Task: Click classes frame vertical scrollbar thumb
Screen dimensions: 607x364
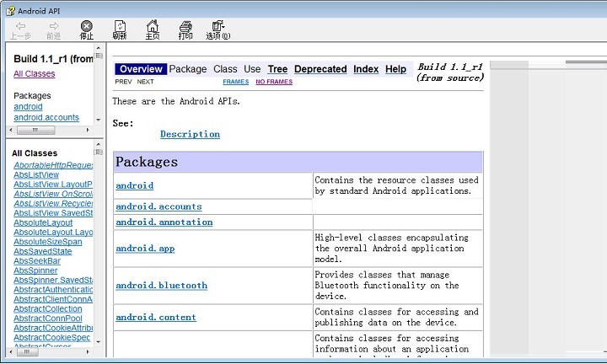Action: click(99, 152)
